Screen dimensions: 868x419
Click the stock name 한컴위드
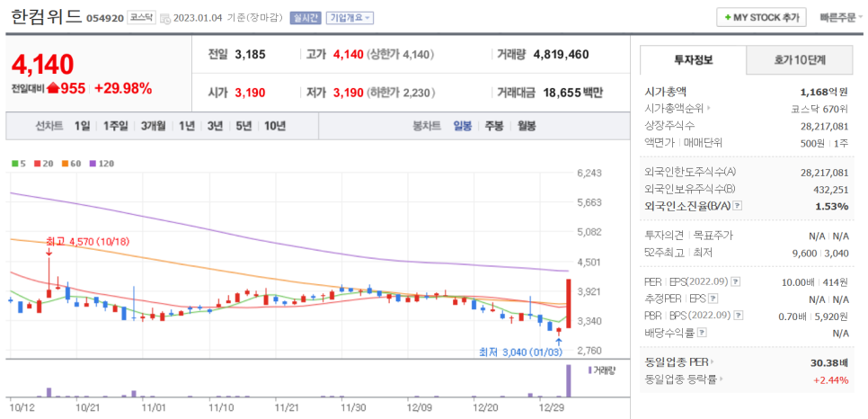click(46, 16)
